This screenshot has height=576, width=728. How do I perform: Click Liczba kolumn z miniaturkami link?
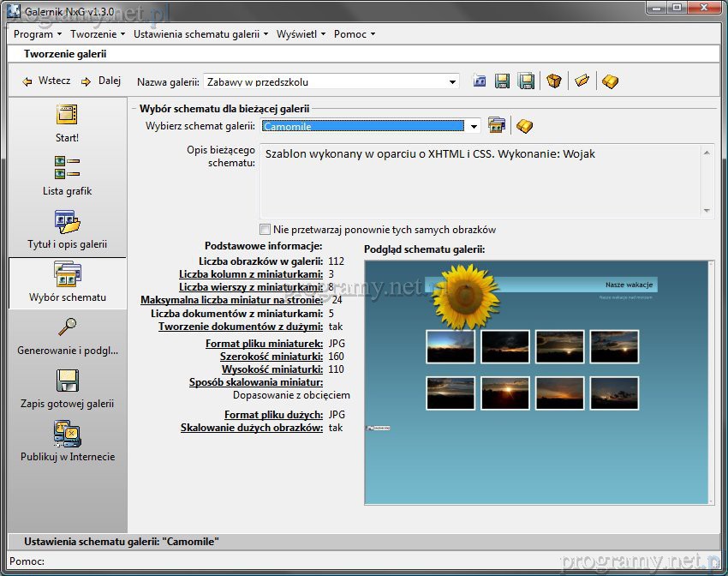pos(251,274)
